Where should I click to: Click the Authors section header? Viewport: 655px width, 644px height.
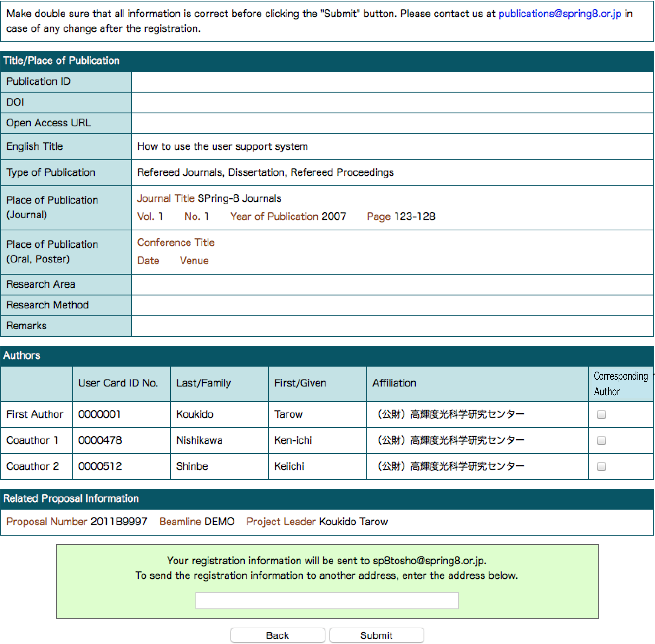(x=22, y=355)
